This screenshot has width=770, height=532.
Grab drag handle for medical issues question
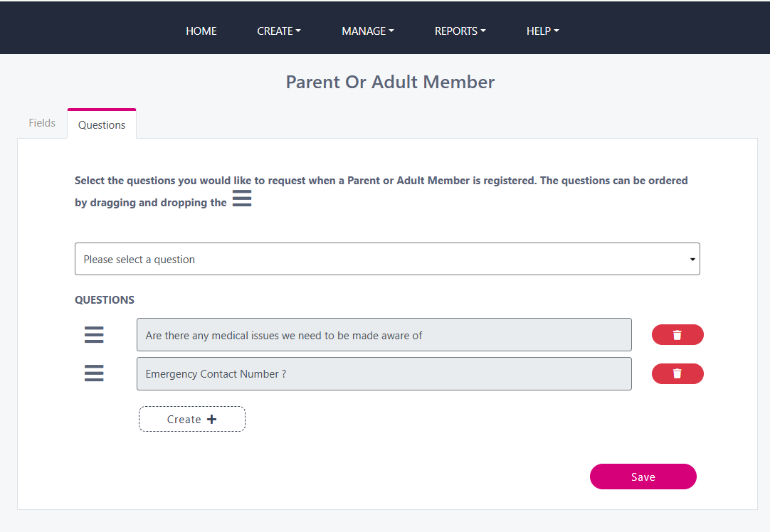pyautogui.click(x=94, y=335)
